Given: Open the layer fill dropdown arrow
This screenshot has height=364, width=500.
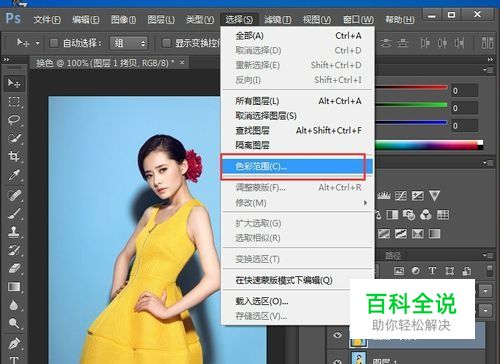Looking at the screenshot, I should click(486, 310).
